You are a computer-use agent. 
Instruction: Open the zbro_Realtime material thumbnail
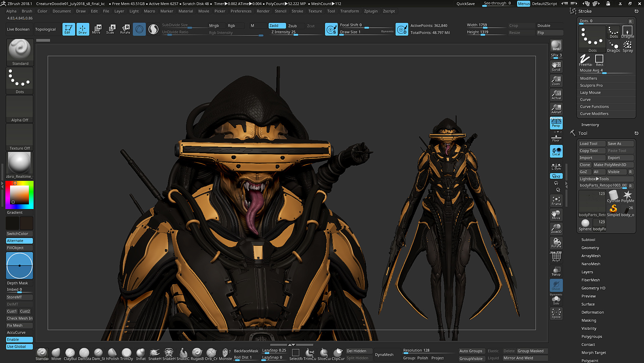(19, 165)
